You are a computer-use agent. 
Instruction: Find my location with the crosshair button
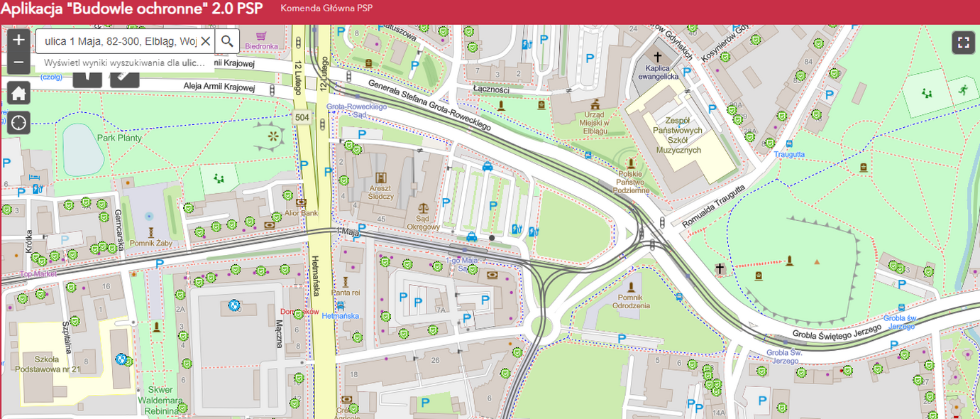[x=18, y=123]
